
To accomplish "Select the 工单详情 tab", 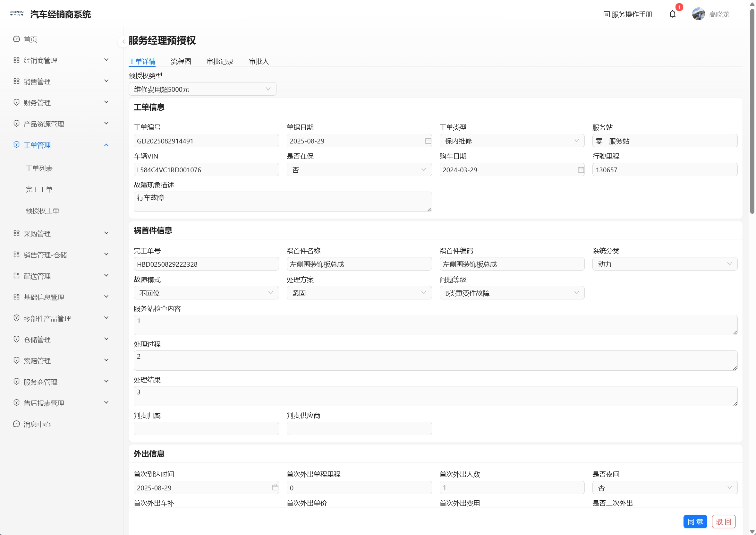I will click(142, 61).
